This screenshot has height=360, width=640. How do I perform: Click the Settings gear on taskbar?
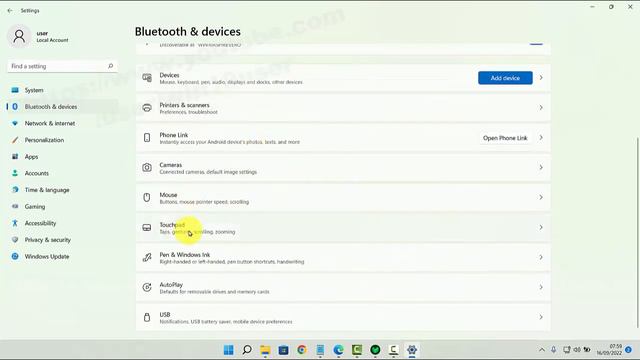pyautogui.click(x=412, y=350)
